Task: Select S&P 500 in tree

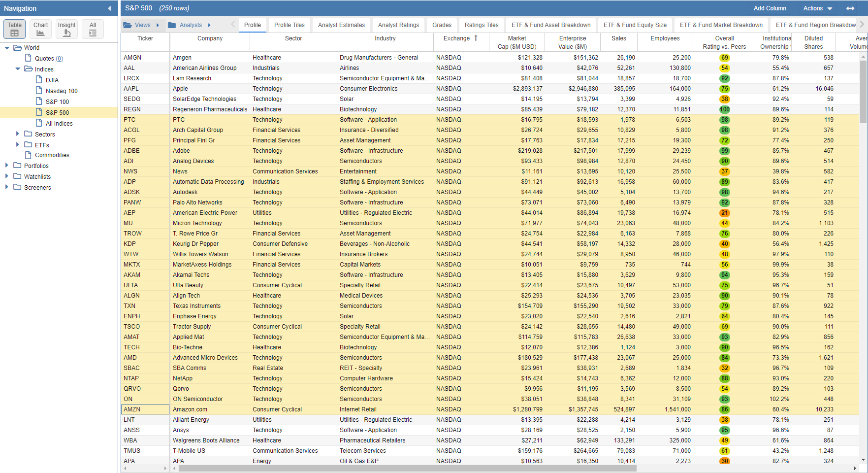Action: pos(57,113)
